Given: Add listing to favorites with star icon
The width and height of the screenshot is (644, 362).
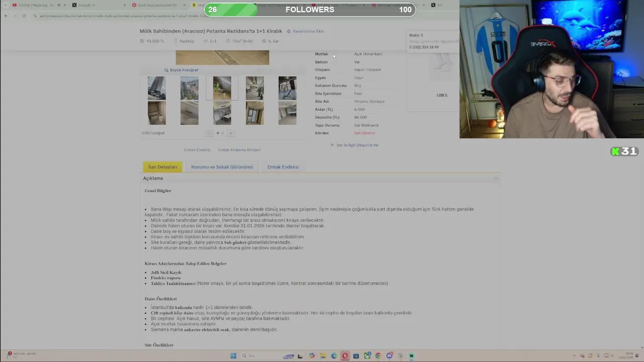Looking at the screenshot, I should 289,31.
